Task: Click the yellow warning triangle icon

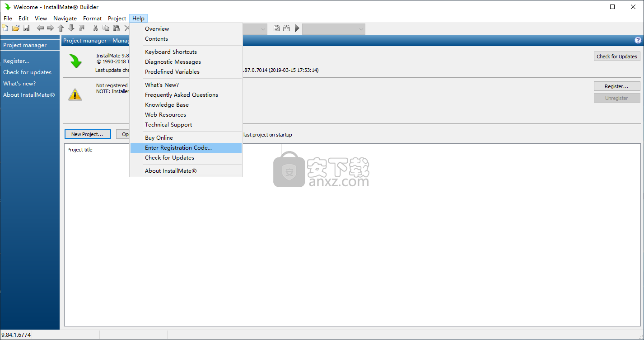Action: 75,94
